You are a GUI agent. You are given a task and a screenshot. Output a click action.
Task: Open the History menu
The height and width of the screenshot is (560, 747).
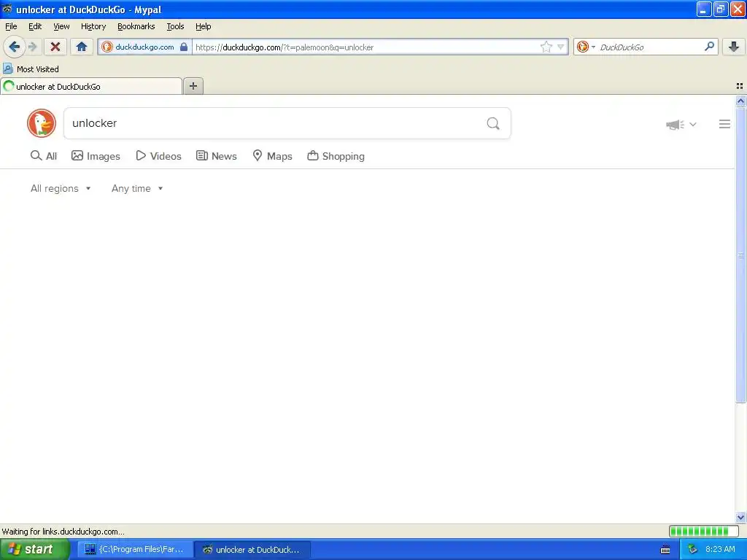click(x=93, y=26)
